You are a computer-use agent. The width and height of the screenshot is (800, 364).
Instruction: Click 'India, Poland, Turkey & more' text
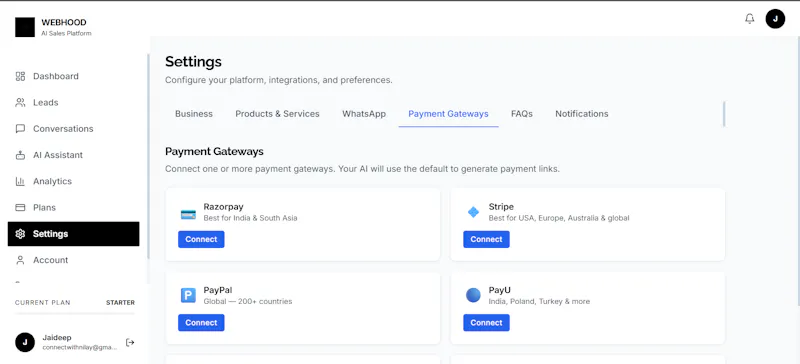click(539, 301)
